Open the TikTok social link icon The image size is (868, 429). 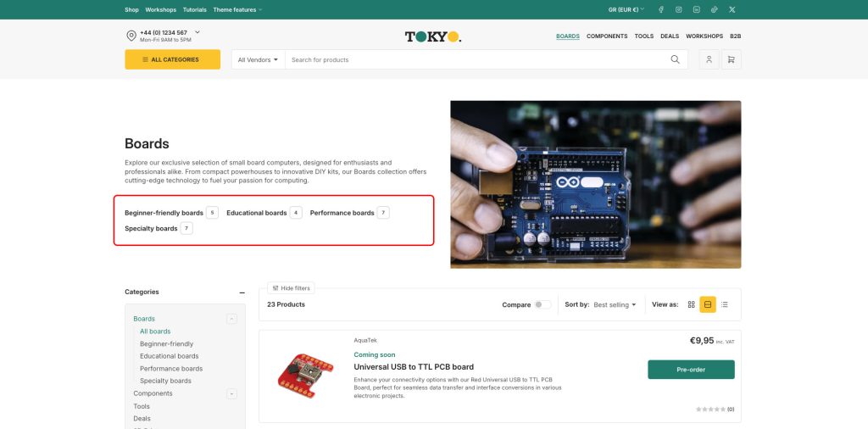[714, 9]
